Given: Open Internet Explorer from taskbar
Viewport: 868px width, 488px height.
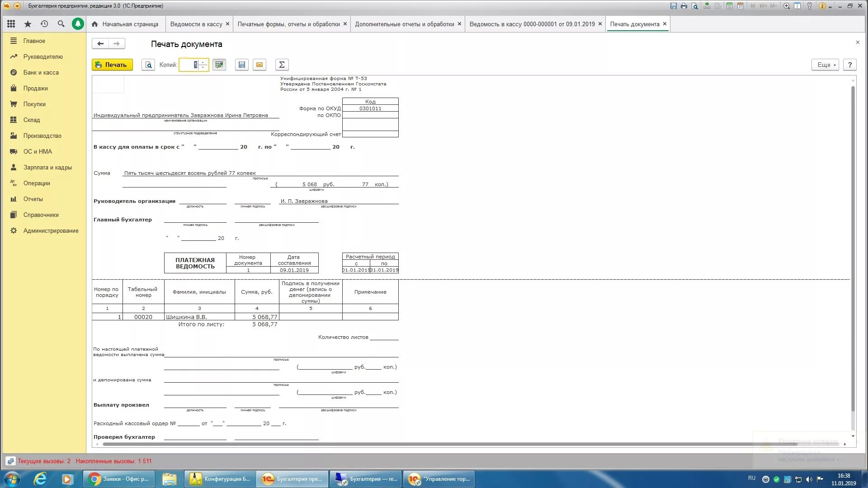Looking at the screenshot, I should (x=40, y=479).
